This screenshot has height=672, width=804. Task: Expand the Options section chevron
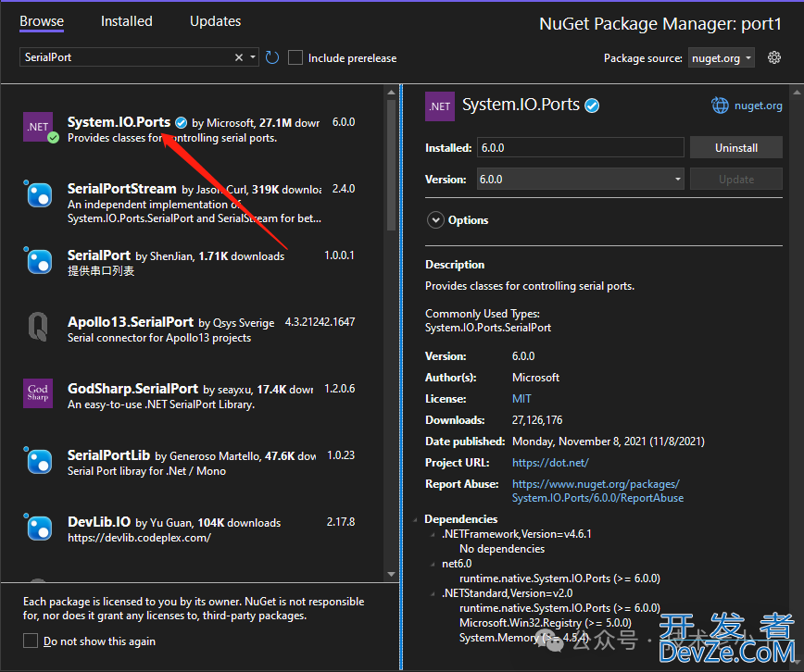pos(435,220)
